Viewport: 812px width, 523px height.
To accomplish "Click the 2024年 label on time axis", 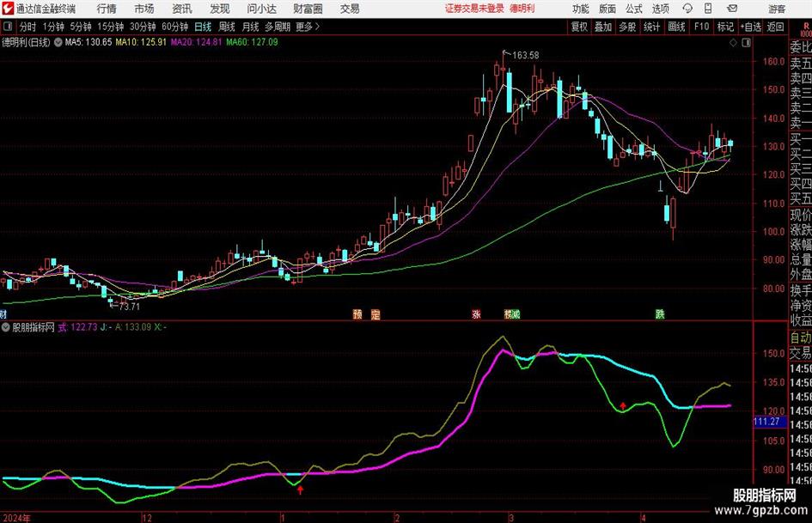I will click(x=16, y=518).
